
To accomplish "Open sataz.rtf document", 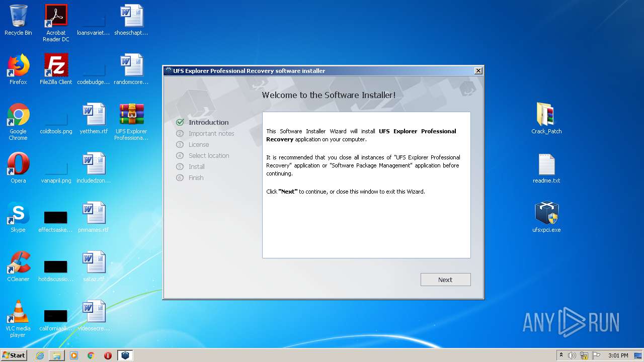I will (x=94, y=266).
